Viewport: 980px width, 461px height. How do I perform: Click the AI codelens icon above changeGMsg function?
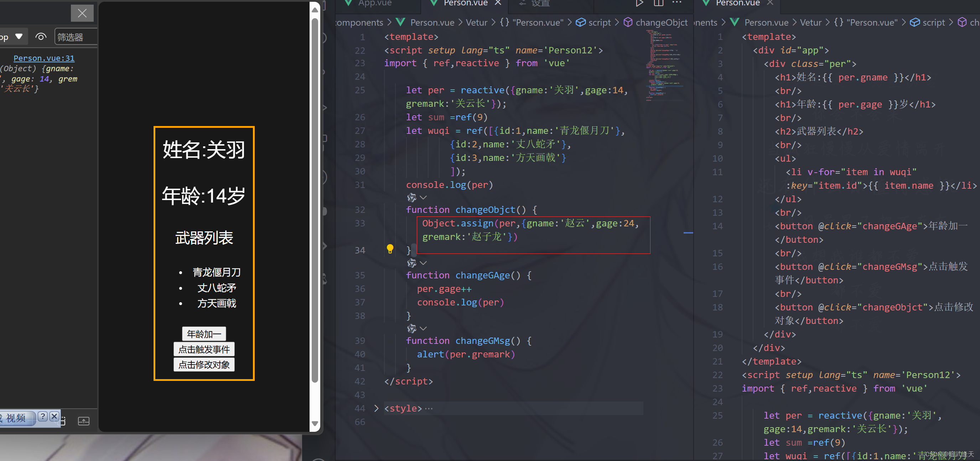coord(412,328)
